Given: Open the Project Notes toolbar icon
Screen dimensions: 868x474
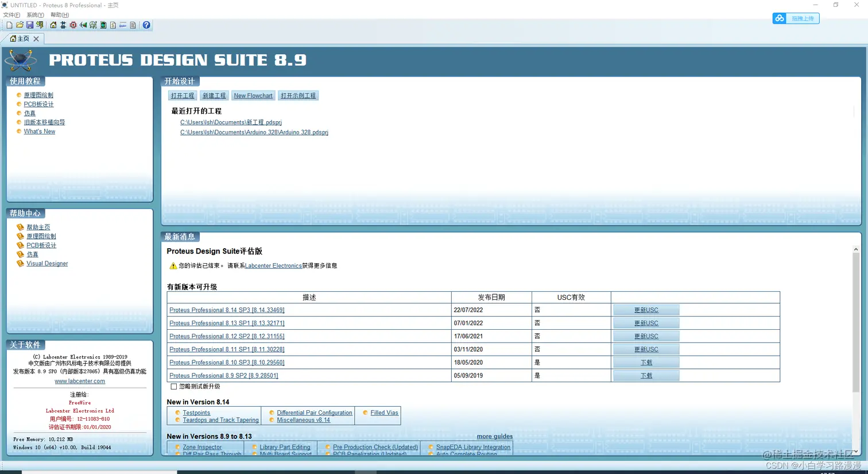Looking at the screenshot, I should [x=133, y=25].
